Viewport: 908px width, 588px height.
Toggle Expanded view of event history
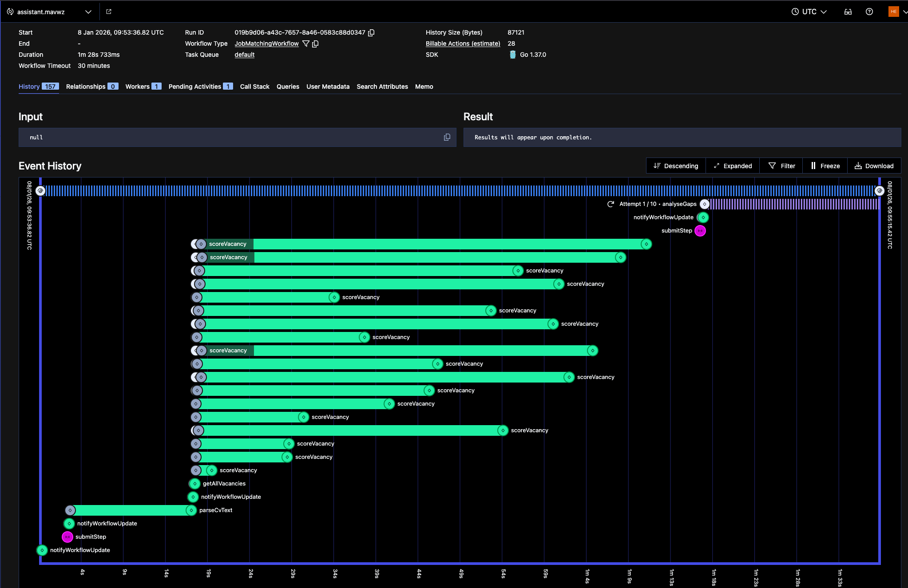(732, 166)
